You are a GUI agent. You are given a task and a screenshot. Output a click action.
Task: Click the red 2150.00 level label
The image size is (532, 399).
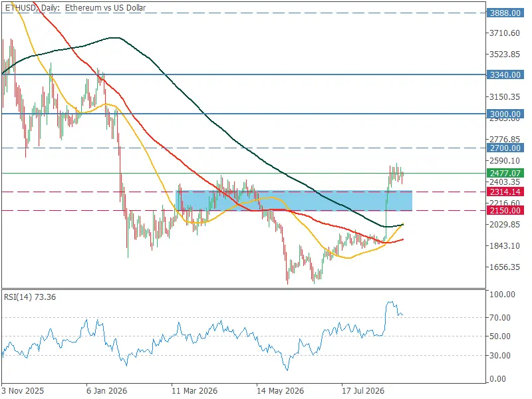[x=505, y=211]
